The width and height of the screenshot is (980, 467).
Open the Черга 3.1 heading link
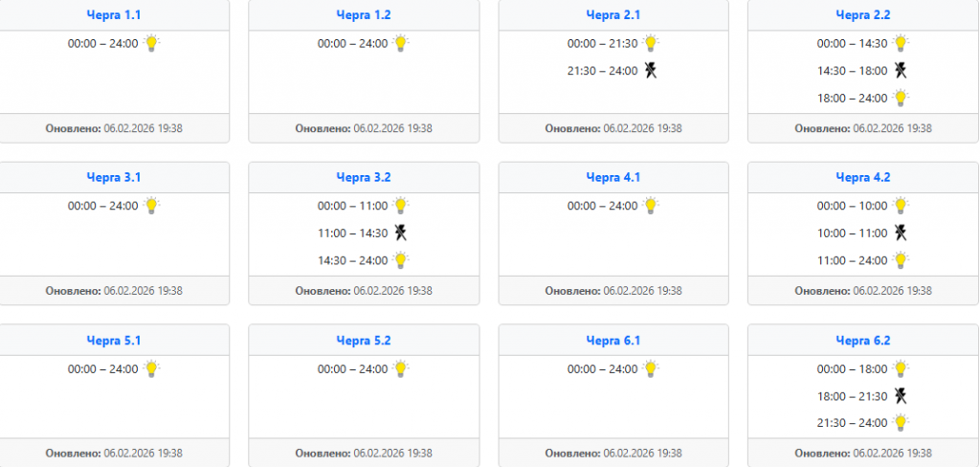pyautogui.click(x=113, y=177)
